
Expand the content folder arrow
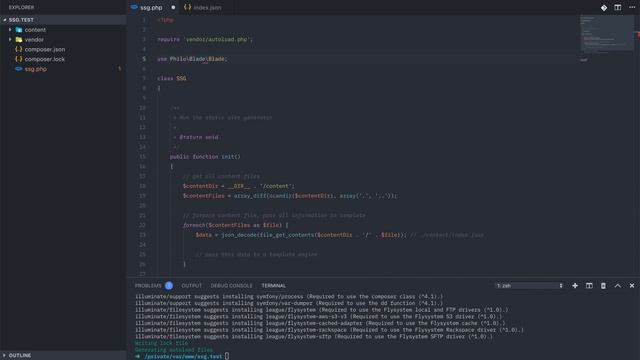tap(10, 30)
